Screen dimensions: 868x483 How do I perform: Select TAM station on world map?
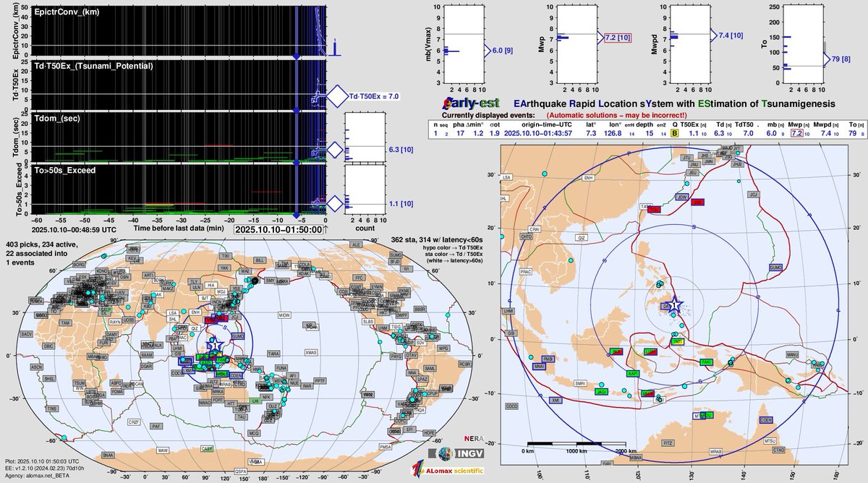67,322
